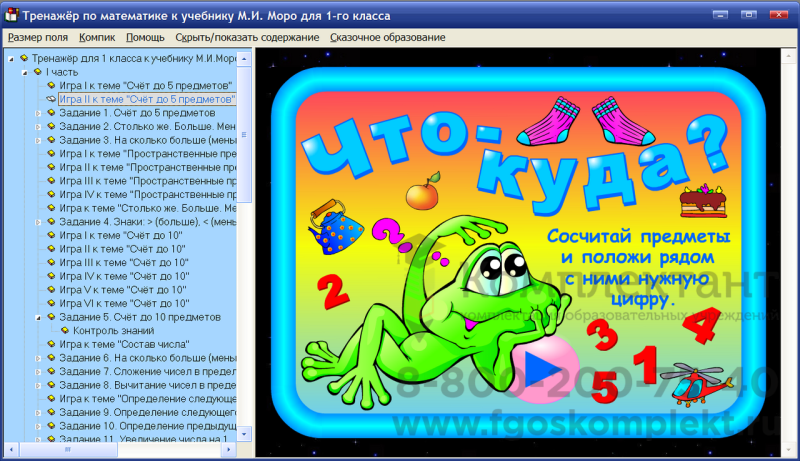This screenshot has height=461, width=800.
Task: Click the red digit 5 in the game
Action: coord(605,387)
